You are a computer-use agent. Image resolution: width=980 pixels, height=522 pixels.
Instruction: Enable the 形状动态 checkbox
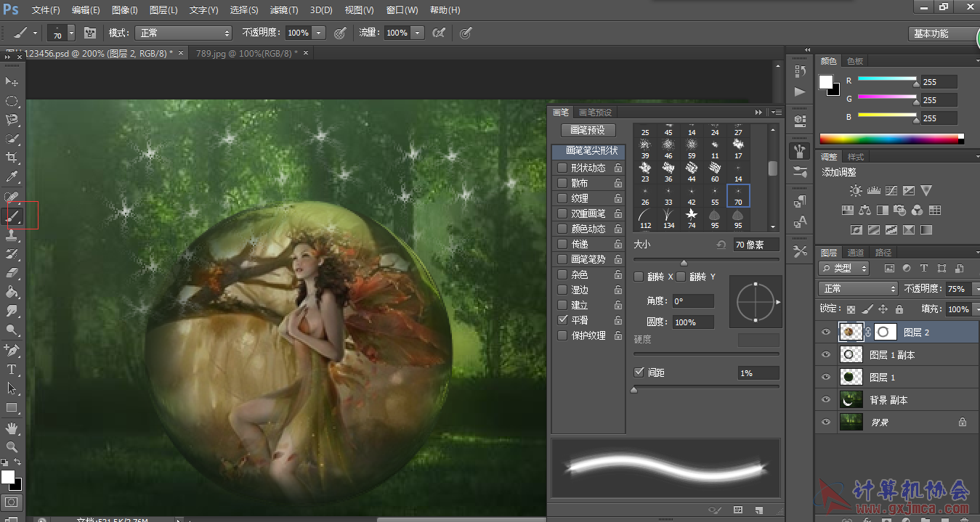coord(562,168)
